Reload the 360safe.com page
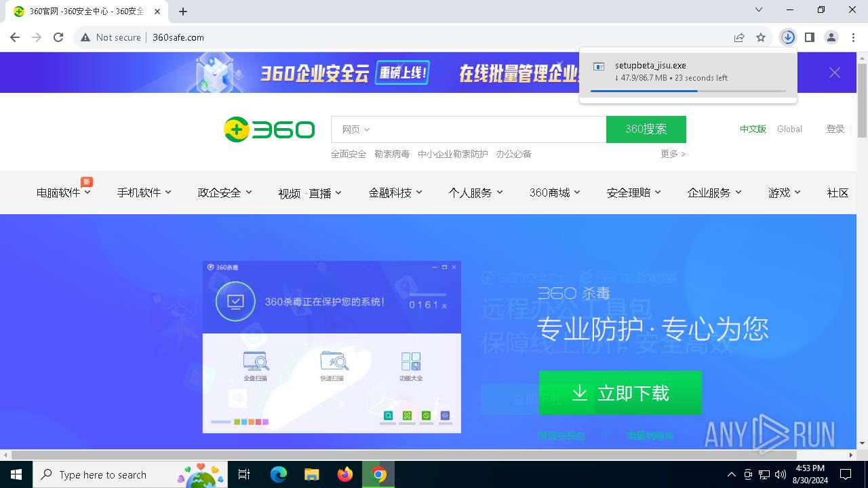This screenshot has width=868, height=488. pyautogui.click(x=58, y=37)
